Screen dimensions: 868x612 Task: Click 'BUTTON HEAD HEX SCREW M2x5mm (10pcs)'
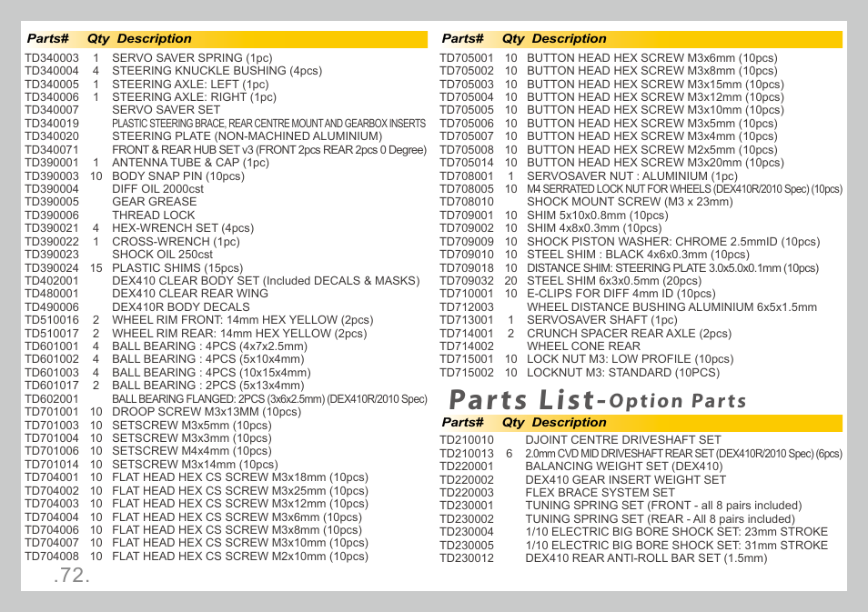[652, 149]
